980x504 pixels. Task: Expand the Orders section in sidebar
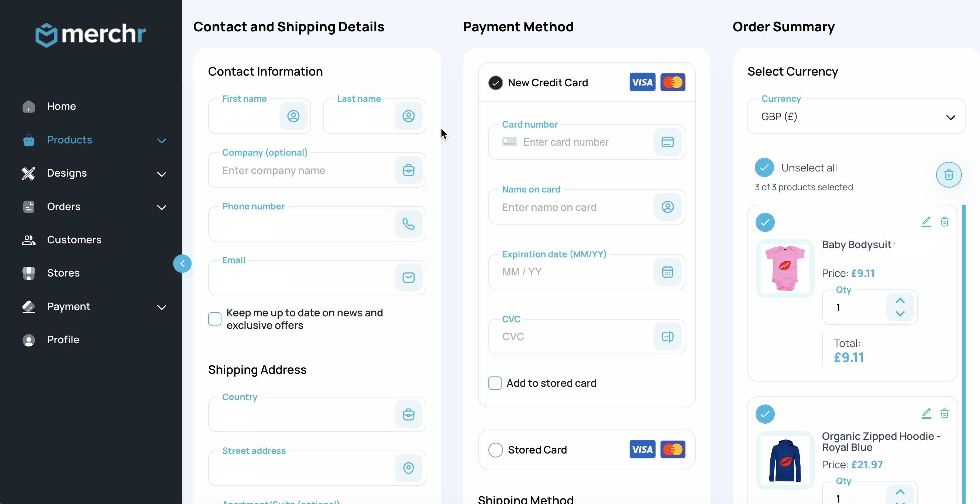(162, 207)
